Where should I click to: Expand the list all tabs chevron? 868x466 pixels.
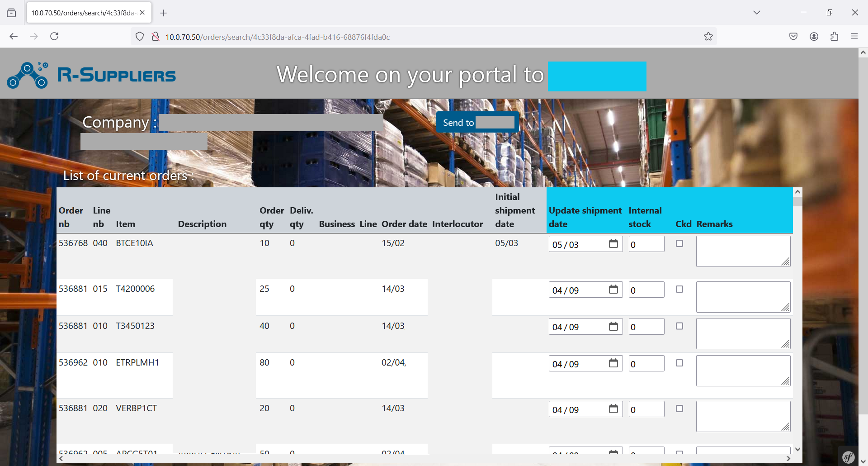[x=757, y=13]
